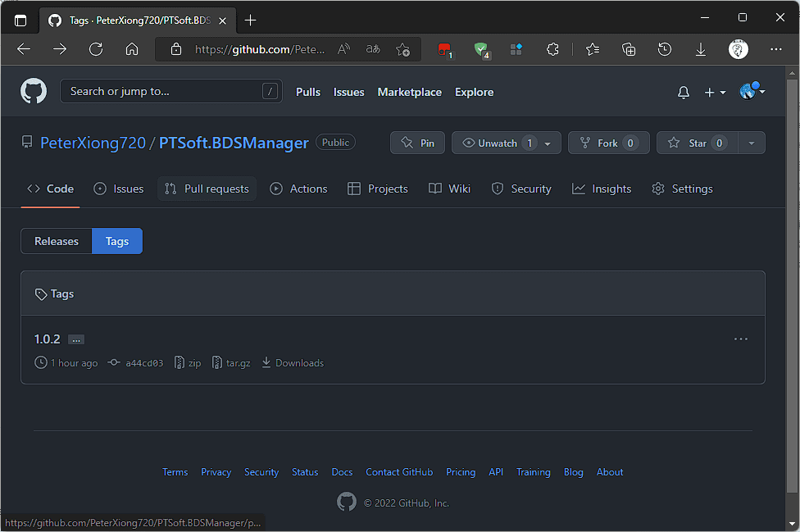
Task: Open browser extensions puzzle icon
Action: [x=552, y=49]
